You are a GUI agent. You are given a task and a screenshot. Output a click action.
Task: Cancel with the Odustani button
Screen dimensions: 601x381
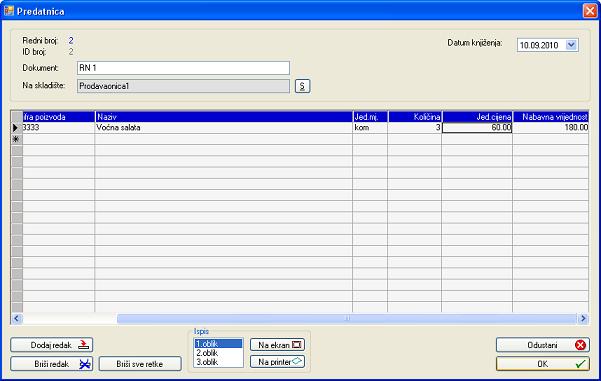pyautogui.click(x=543, y=345)
